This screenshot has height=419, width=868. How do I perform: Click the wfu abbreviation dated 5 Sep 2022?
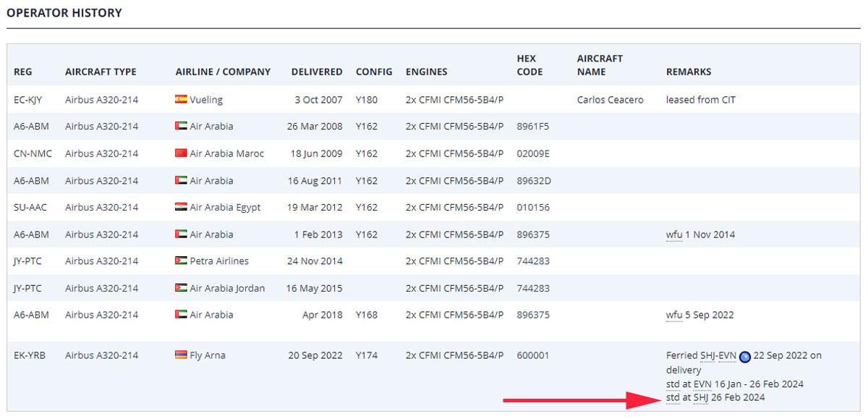[674, 315]
